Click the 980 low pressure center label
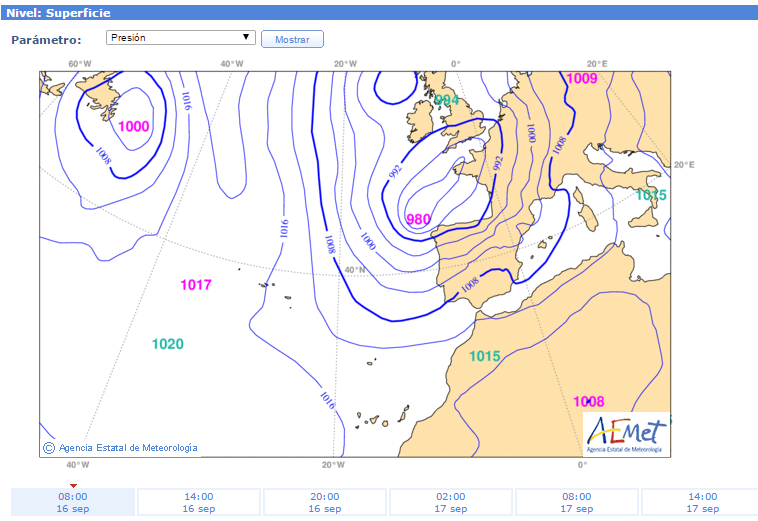 419,219
